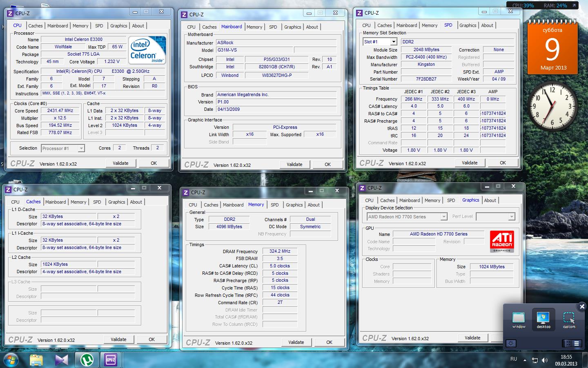Open uTorrent from the taskbar
This screenshot has width=588, height=368.
click(87, 359)
